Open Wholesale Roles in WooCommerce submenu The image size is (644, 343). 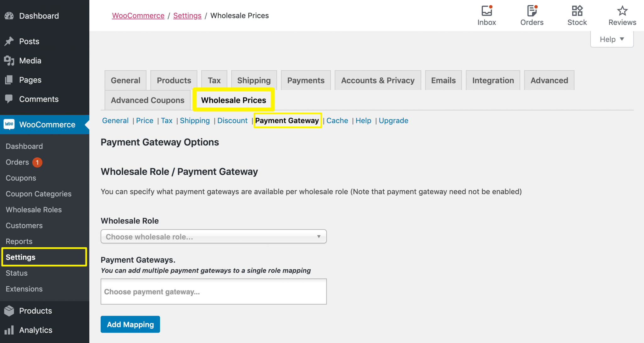coord(34,210)
